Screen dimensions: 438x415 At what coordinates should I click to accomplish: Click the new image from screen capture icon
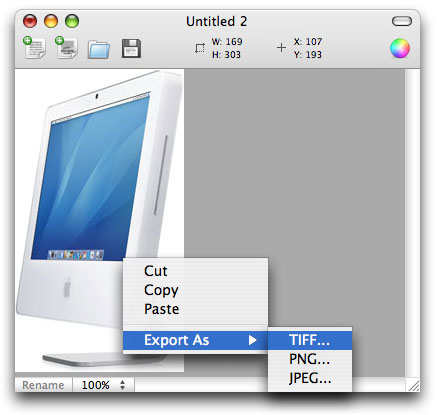(66, 48)
